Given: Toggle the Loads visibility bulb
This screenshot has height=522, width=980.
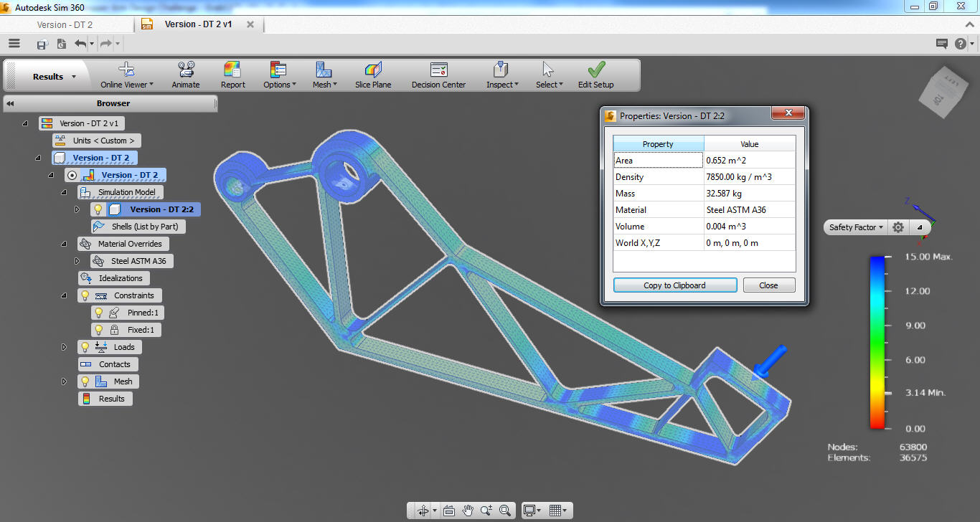Looking at the screenshot, I should click(x=85, y=347).
